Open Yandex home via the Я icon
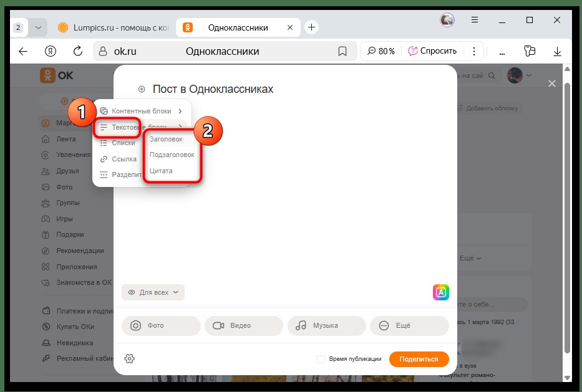Screen dimensions: 582x392 (x=51, y=51)
